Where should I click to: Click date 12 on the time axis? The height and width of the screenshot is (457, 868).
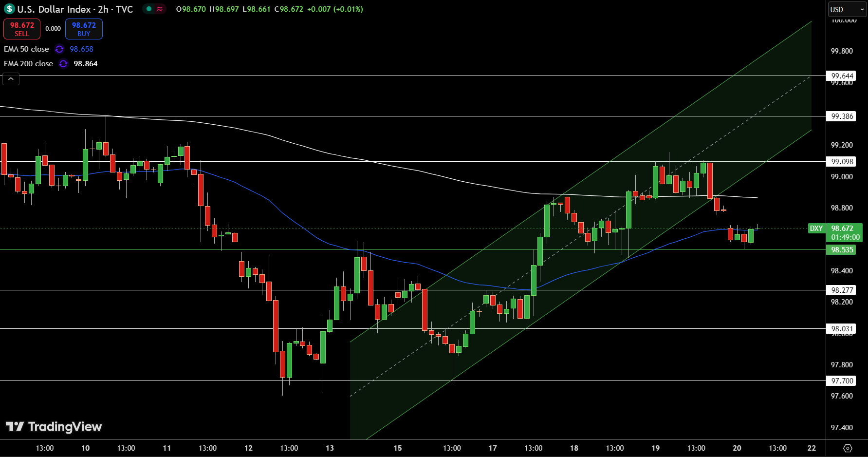pyautogui.click(x=248, y=448)
